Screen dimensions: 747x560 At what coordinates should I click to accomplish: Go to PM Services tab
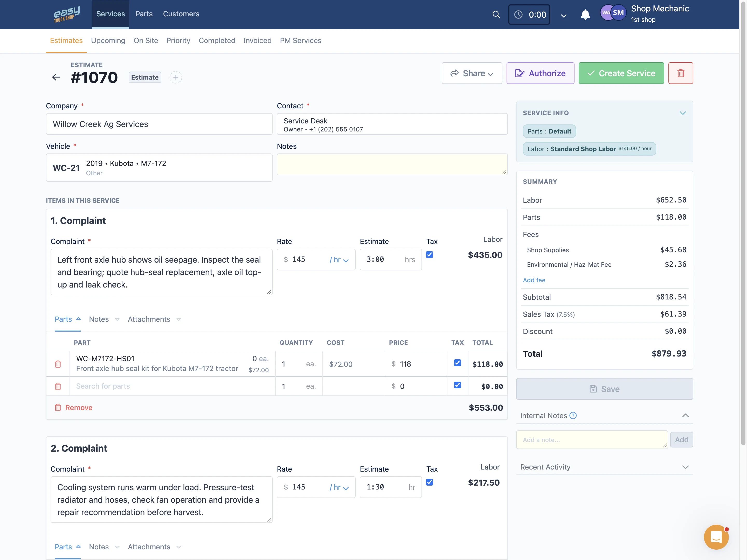click(x=301, y=40)
